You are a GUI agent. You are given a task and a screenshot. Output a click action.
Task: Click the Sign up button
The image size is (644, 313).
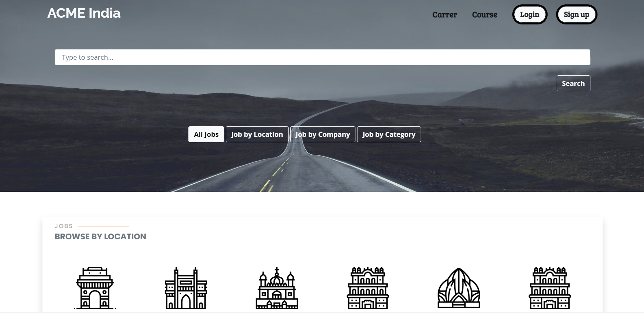click(576, 15)
